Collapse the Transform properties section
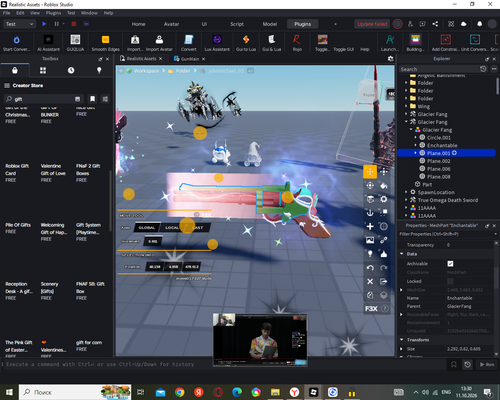This screenshot has height=400, width=500. coord(402,340)
